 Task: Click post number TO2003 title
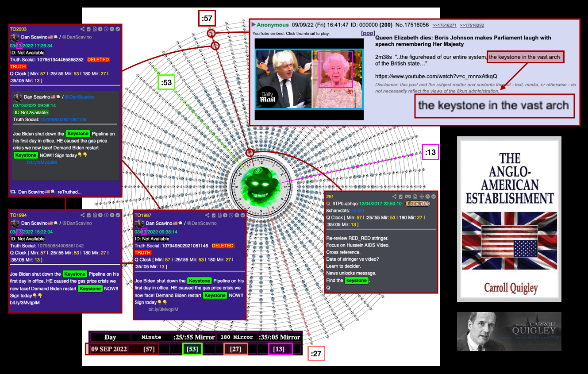click(18, 29)
